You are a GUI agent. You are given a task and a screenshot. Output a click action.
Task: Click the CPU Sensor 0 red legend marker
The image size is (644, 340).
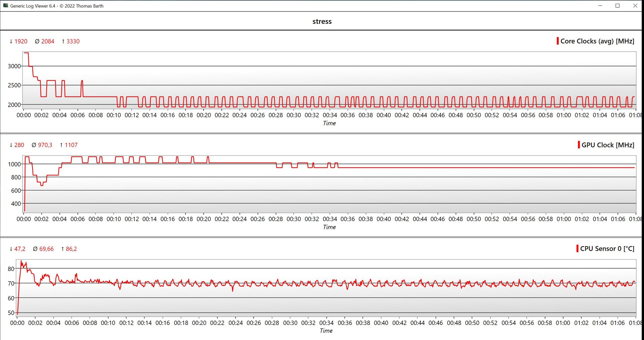coord(577,248)
